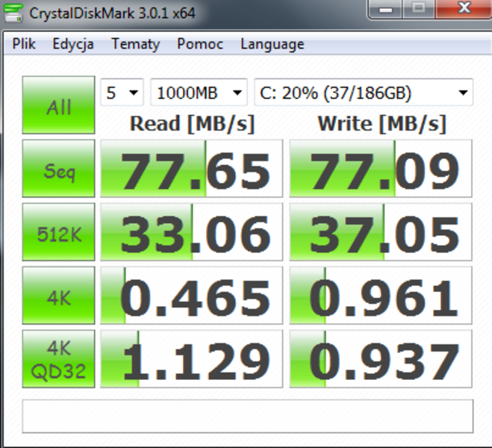Click the Seq read result 77.65
Screen dimensions: 492x448
pos(191,169)
